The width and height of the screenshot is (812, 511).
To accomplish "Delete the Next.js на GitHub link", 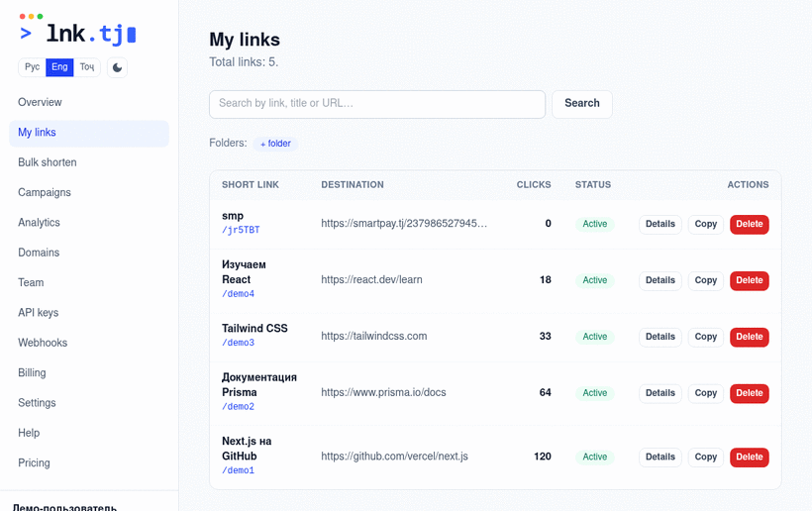I will [750, 458].
